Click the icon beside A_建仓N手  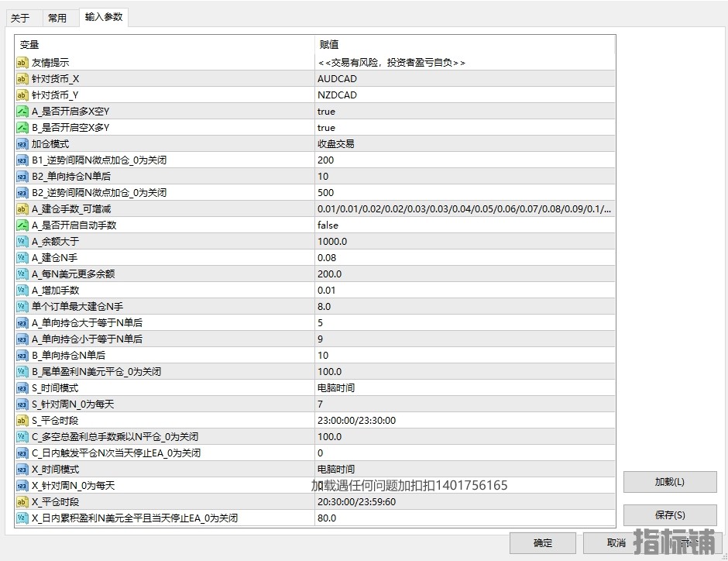point(22,258)
